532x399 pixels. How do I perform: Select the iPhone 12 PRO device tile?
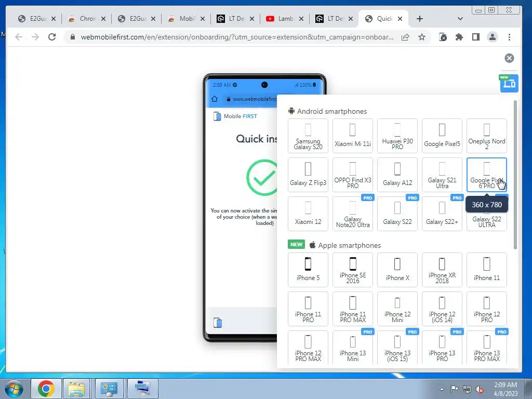tap(486, 309)
